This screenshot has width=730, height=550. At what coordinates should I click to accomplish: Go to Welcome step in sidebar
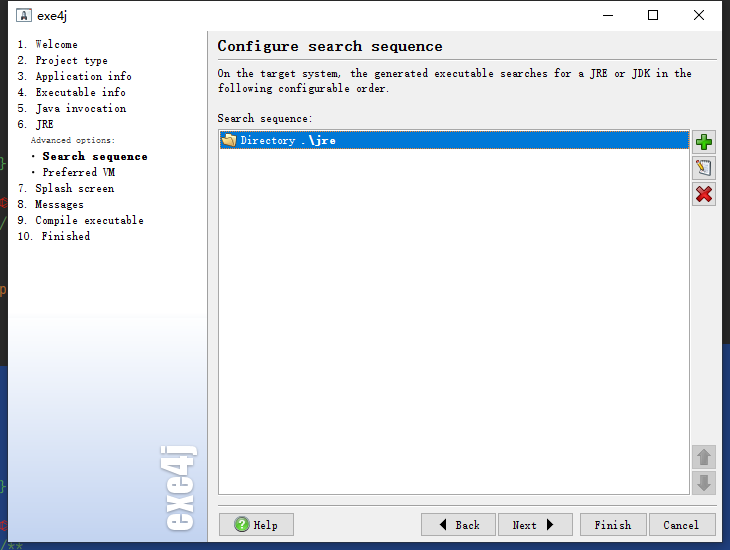tap(56, 44)
